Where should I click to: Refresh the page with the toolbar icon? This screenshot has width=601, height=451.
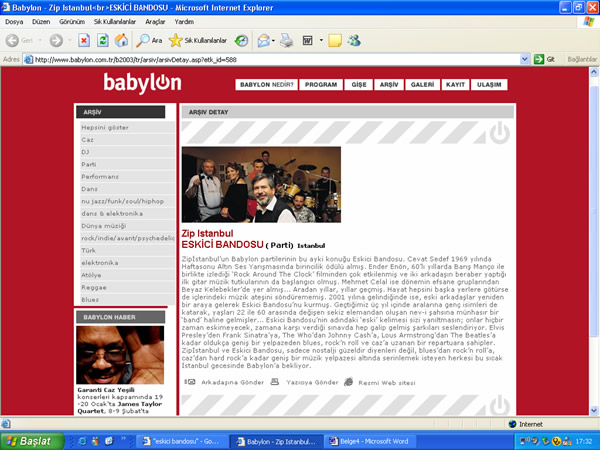tap(101, 40)
